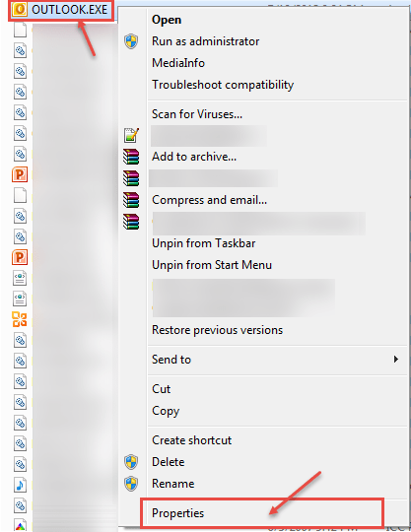
Task: Select the Office four-squares orange icon file
Action: (20, 319)
